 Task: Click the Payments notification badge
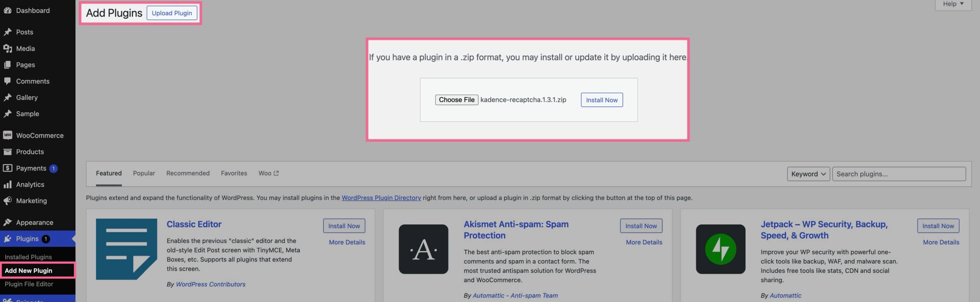click(x=54, y=168)
